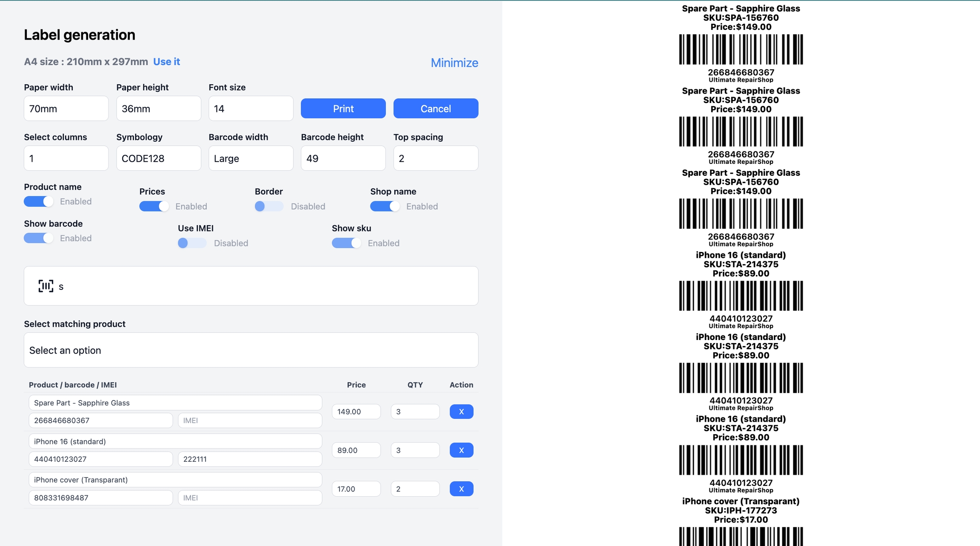Viewport: 980px width, 546px height.
Task: Turn off the Shop name toggle
Action: point(385,206)
